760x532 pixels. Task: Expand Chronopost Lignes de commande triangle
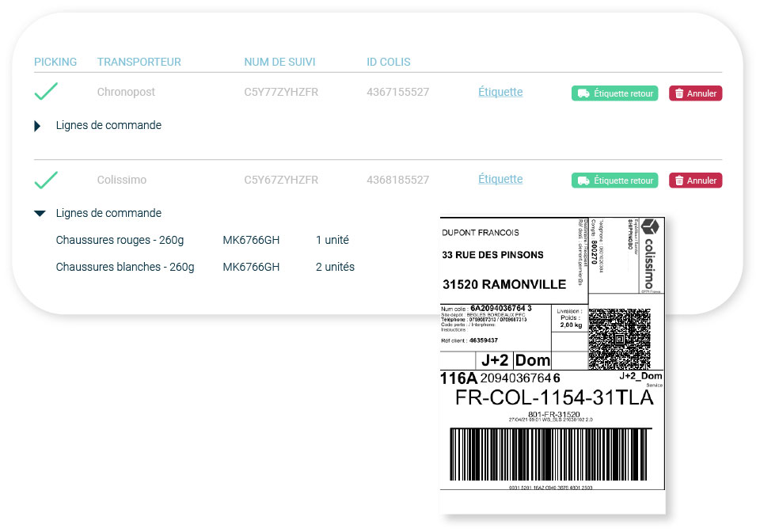(37, 126)
